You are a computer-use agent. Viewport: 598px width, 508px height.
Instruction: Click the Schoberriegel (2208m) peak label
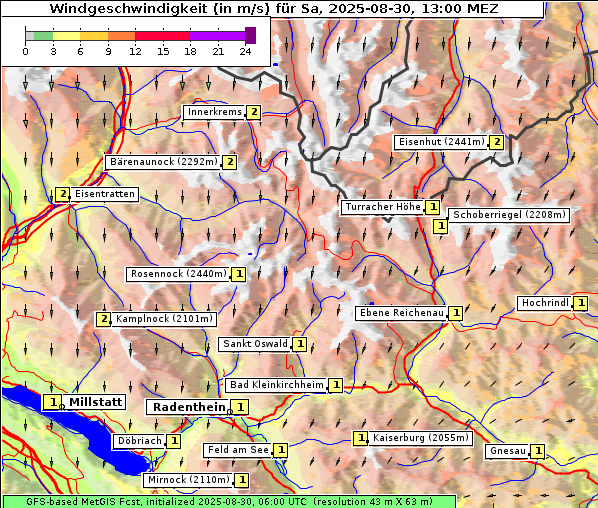509,215
